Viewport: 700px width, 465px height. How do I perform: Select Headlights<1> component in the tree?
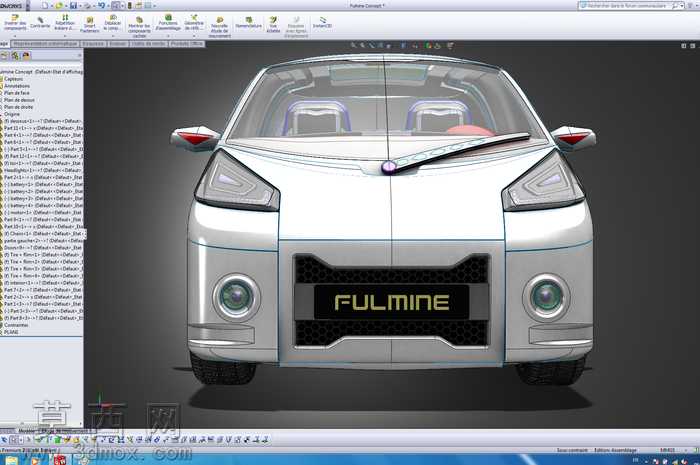(x=43, y=170)
